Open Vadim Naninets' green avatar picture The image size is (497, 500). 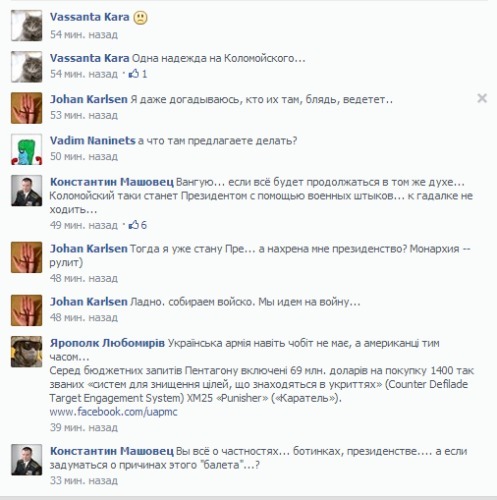[27, 149]
